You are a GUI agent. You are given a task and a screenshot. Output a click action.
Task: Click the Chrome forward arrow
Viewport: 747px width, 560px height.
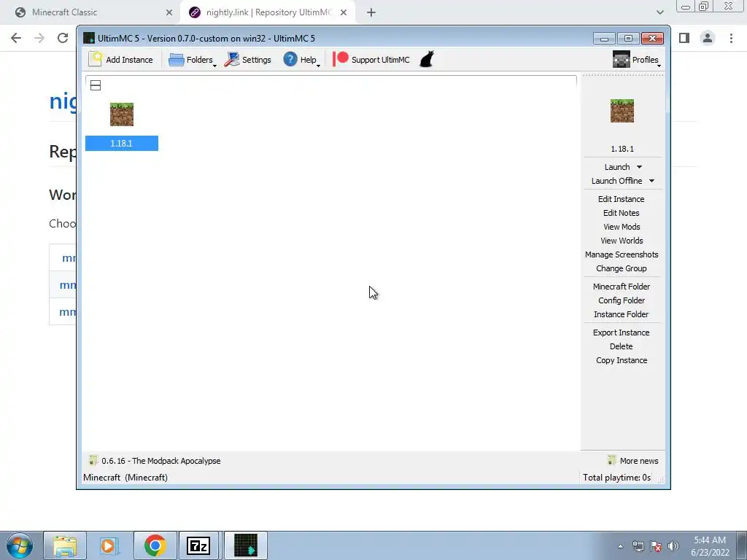click(39, 38)
